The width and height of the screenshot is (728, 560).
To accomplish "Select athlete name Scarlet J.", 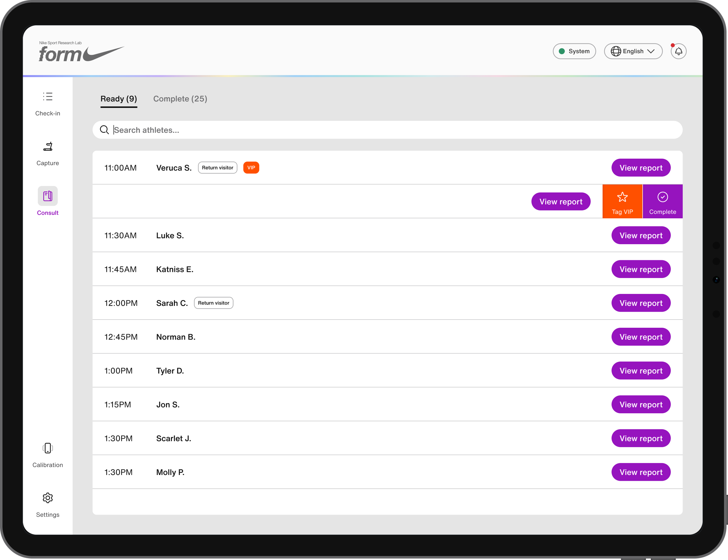I will 174,438.
